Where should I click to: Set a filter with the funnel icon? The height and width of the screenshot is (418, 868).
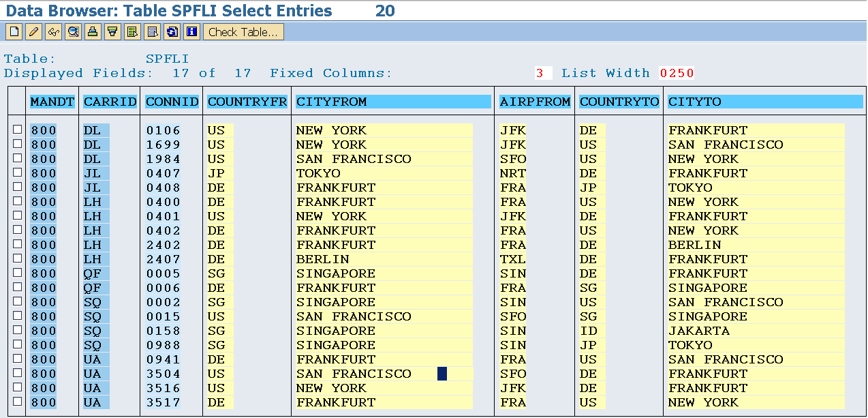click(112, 31)
